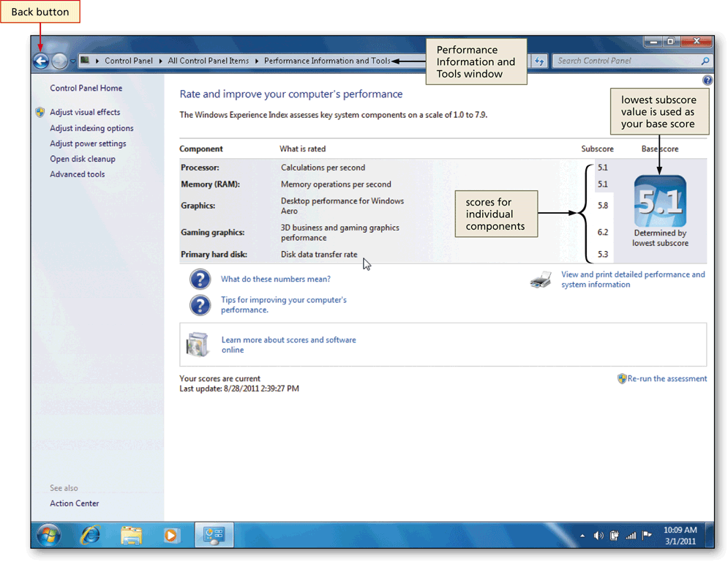Launch Internet Explorer from the taskbar
728x562 pixels.
[90, 536]
